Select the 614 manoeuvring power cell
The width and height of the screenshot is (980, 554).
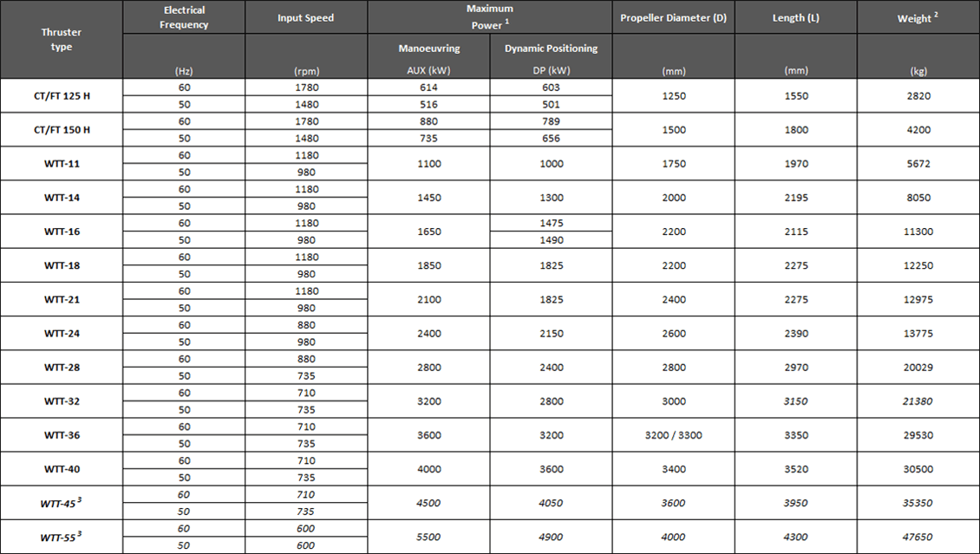[429, 88]
